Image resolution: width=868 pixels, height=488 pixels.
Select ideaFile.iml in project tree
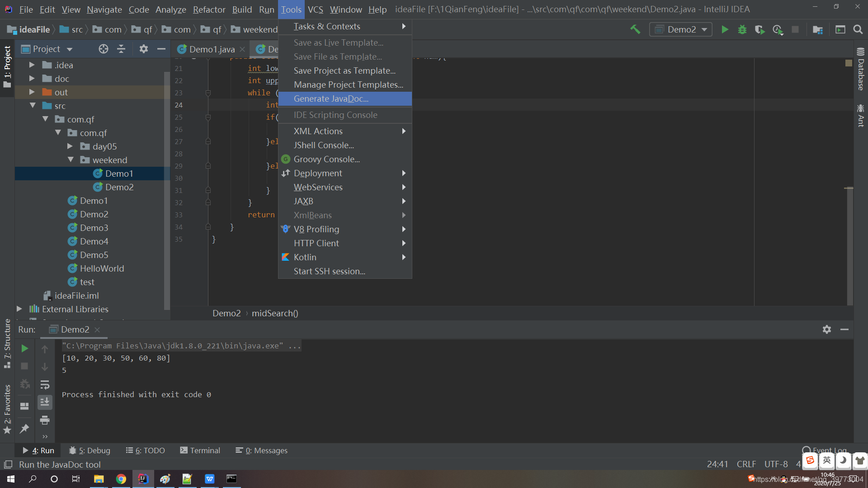click(76, 296)
